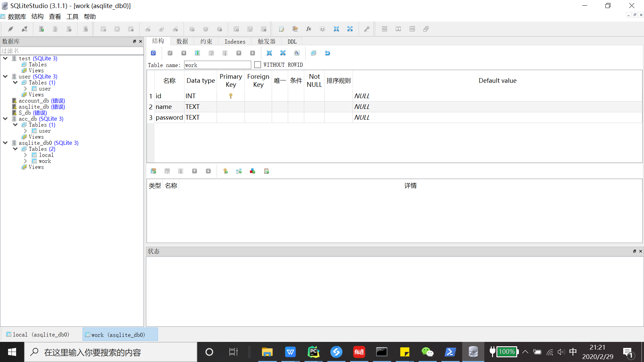Collapse the test database node
The width and height of the screenshot is (644, 362).
click(5, 58)
